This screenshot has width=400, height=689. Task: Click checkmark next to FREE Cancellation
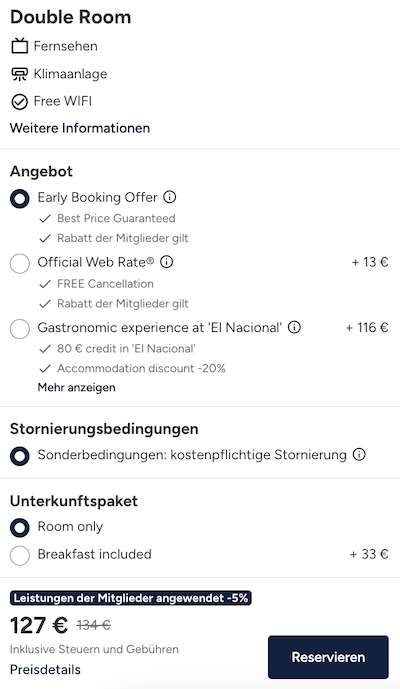[x=45, y=284]
